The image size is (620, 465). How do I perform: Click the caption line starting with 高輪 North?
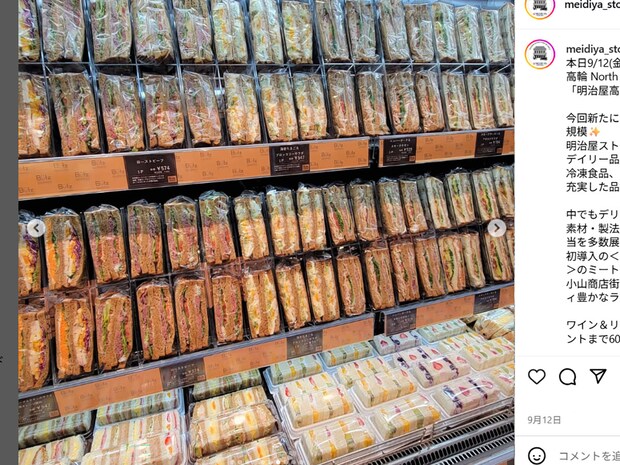point(592,76)
